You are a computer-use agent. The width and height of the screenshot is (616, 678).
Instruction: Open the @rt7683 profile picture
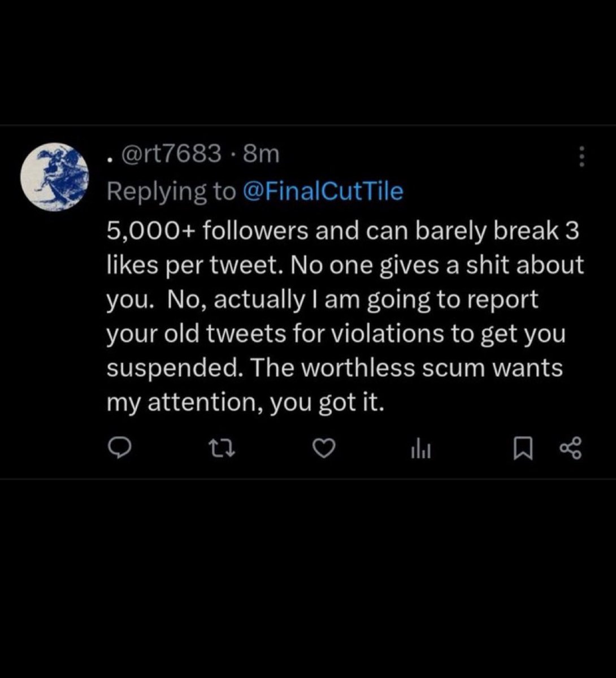tap(55, 176)
